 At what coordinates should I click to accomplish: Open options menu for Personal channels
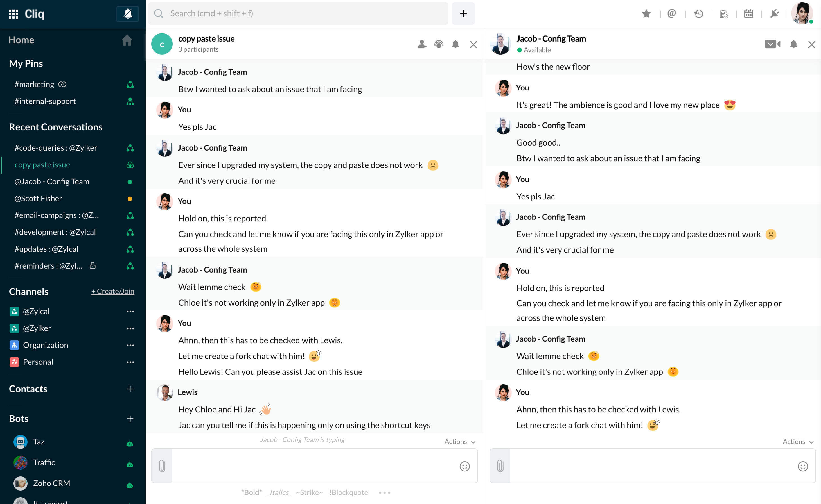coord(130,362)
